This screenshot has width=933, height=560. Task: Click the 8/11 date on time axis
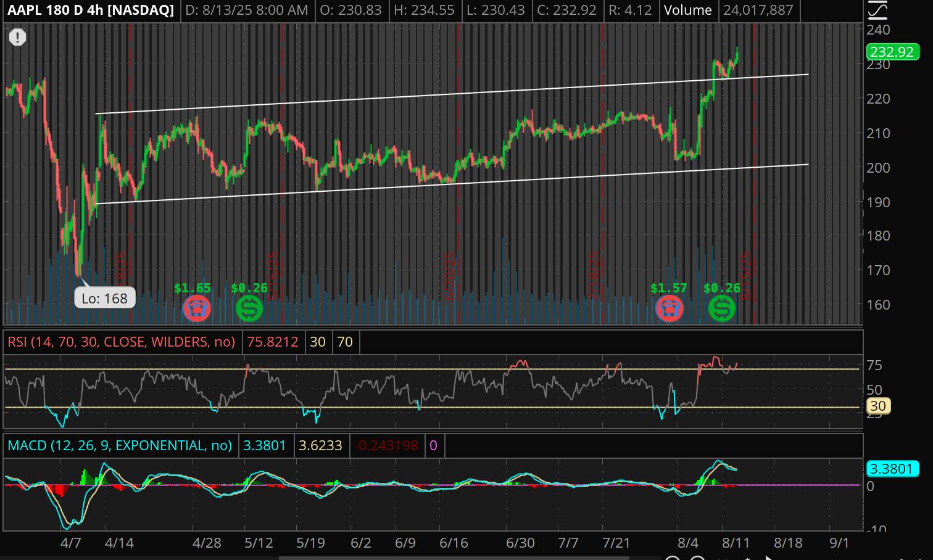[736, 543]
